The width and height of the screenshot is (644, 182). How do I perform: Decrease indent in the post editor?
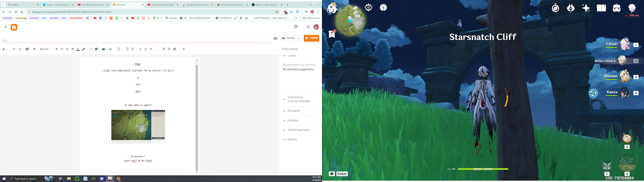point(132,49)
